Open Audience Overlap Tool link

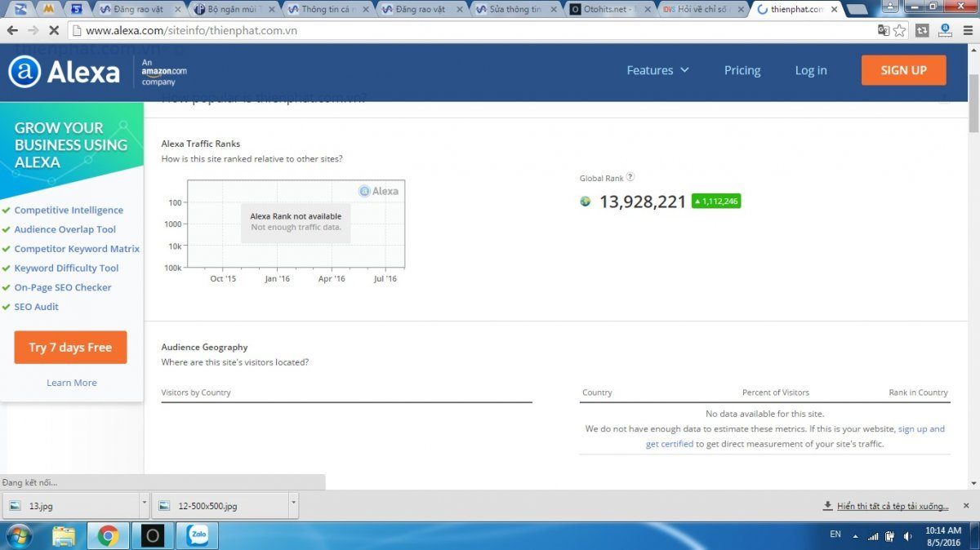(65, 230)
